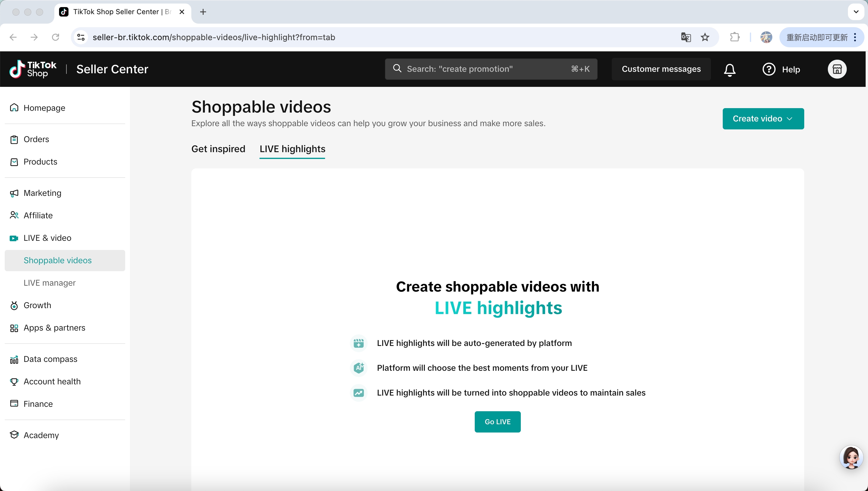Open the shop profile avatar icon
Screen dimensions: 868x491
tap(837, 69)
